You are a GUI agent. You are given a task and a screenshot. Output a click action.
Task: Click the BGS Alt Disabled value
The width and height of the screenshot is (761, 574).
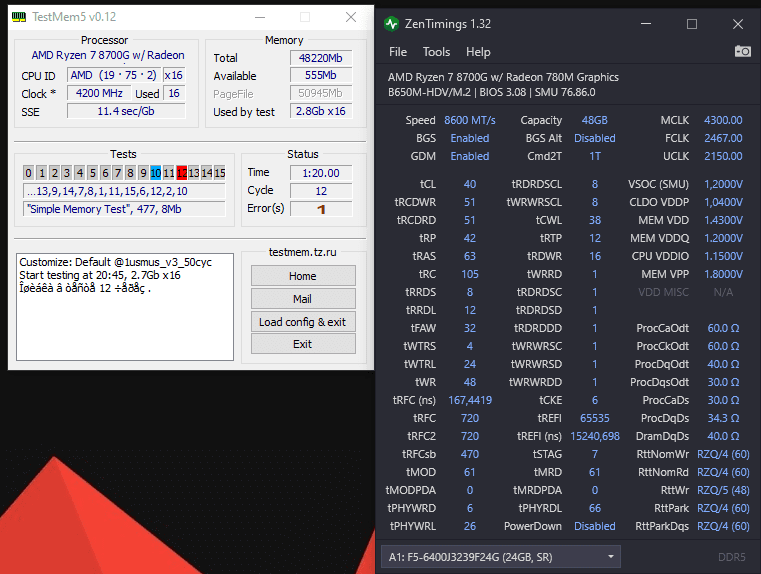[x=595, y=138]
